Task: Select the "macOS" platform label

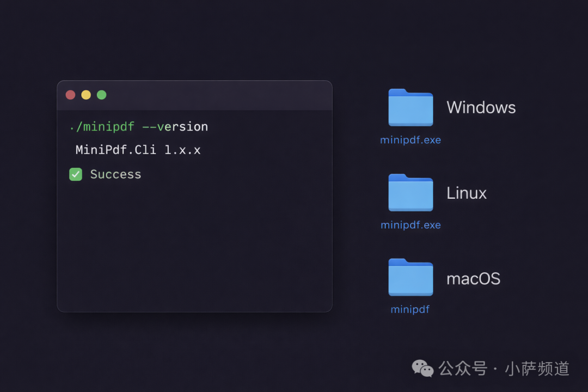Action: point(473,279)
